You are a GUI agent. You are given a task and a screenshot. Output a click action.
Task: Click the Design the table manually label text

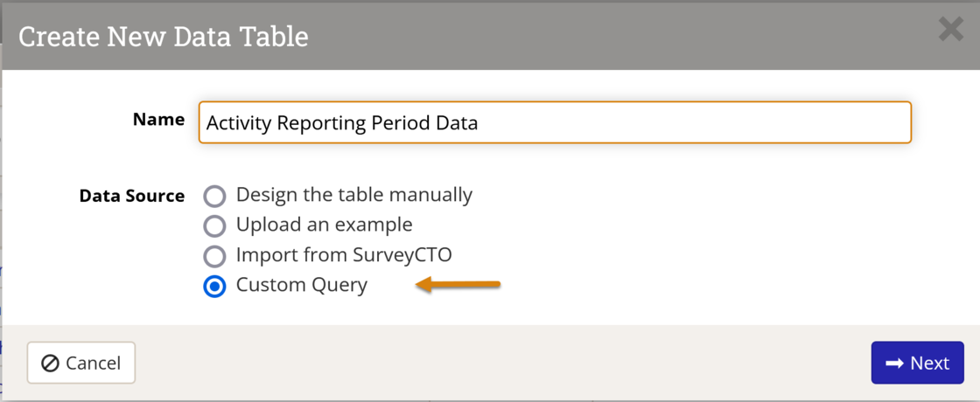[353, 195]
